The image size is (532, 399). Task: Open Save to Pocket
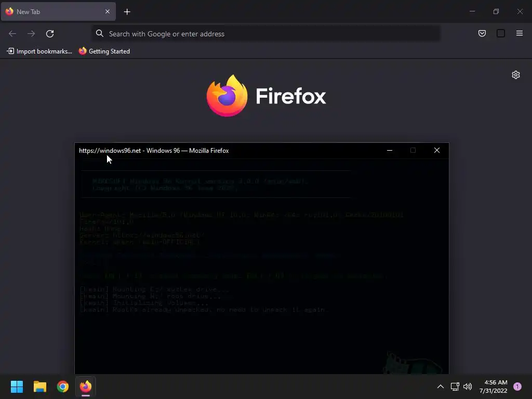click(482, 33)
